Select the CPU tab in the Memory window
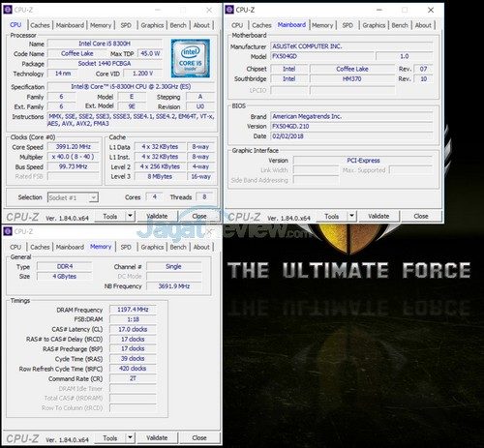The image size is (484, 448). 15,247
